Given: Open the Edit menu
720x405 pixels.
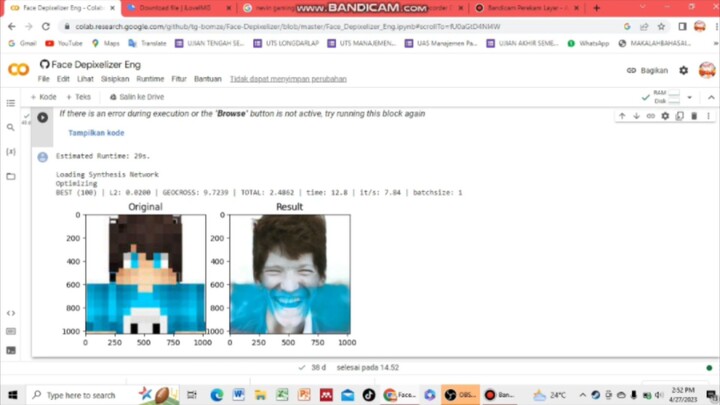Looking at the screenshot, I should pyautogui.click(x=63, y=79).
